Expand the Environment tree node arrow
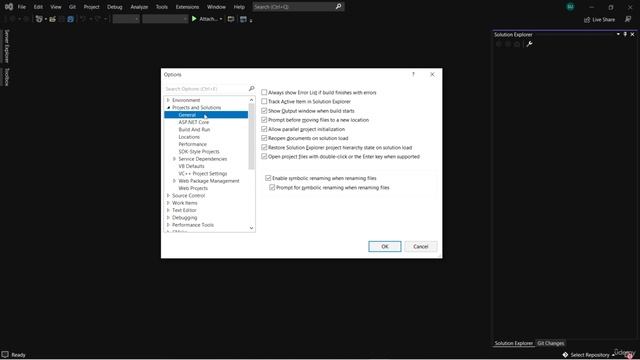Viewport: 640px width, 360px height. point(168,100)
